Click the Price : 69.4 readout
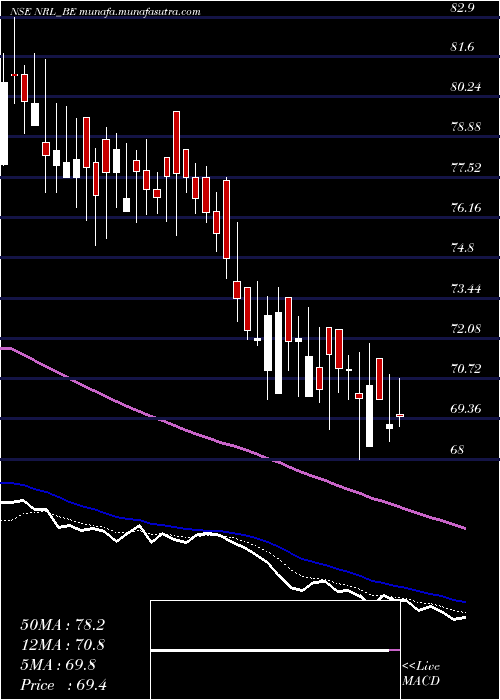500x700 pixels. (x=63, y=685)
